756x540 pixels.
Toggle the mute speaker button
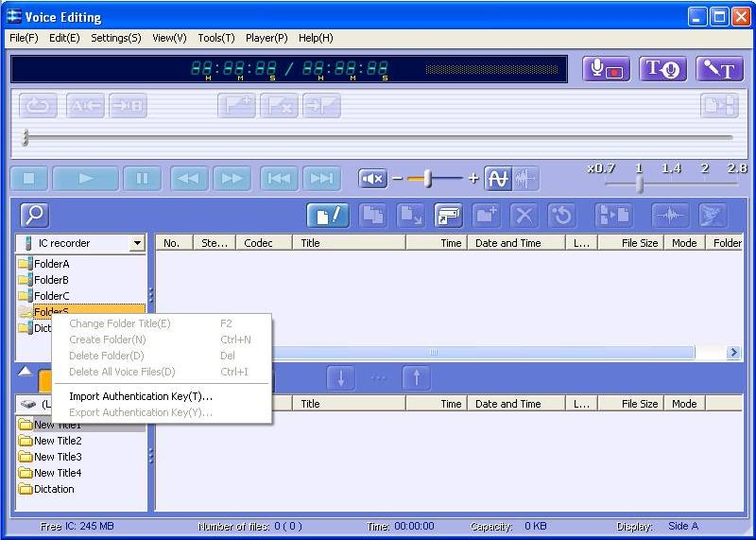[372, 179]
